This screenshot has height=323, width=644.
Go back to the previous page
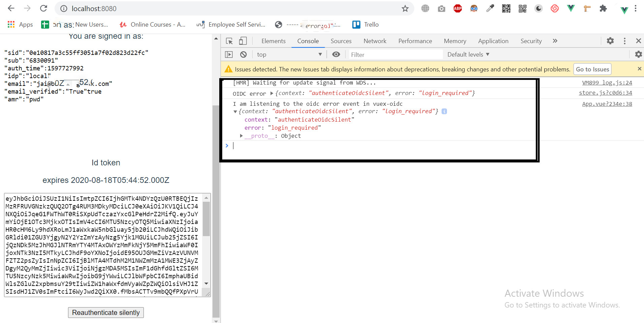11,8
